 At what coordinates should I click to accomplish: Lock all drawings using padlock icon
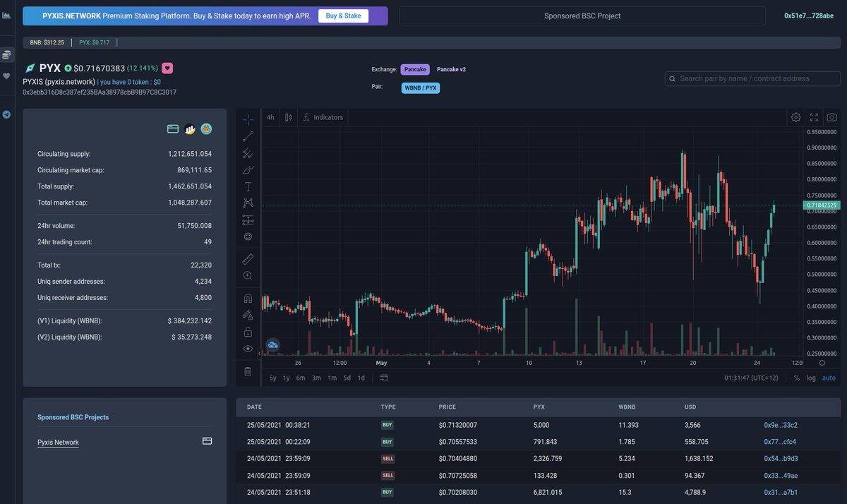click(248, 332)
